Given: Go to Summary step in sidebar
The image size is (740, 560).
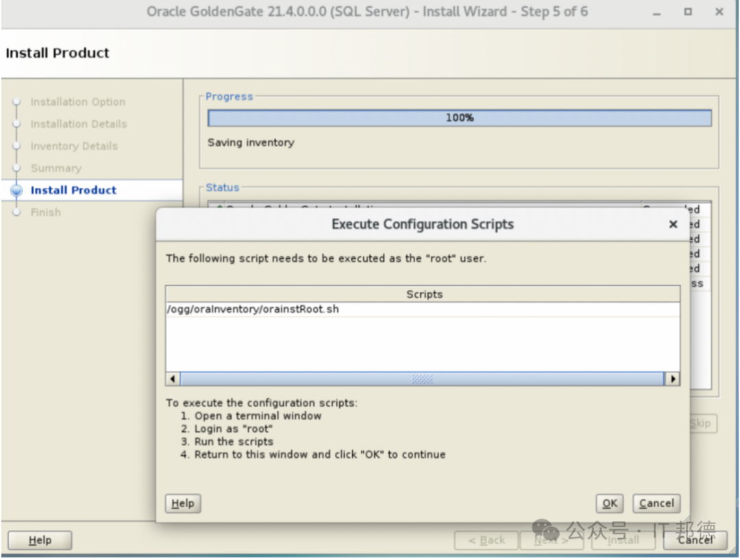Looking at the screenshot, I should click(56, 168).
